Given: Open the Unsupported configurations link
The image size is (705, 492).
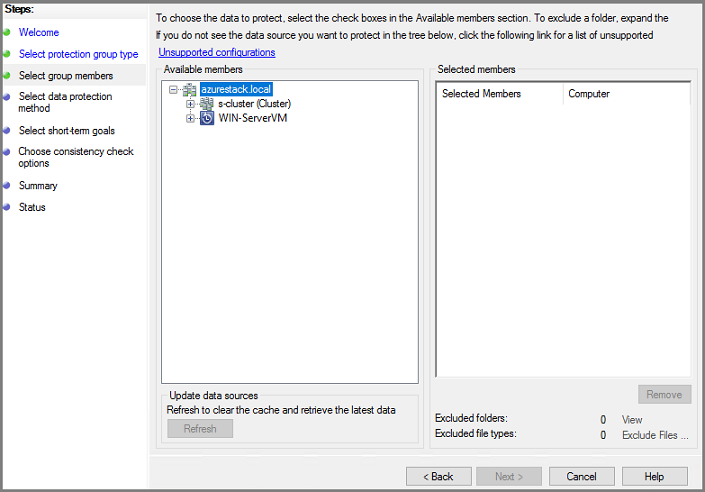Looking at the screenshot, I should (217, 53).
